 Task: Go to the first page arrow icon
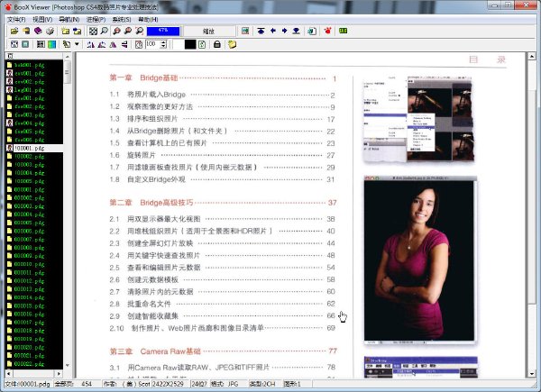click(261, 31)
